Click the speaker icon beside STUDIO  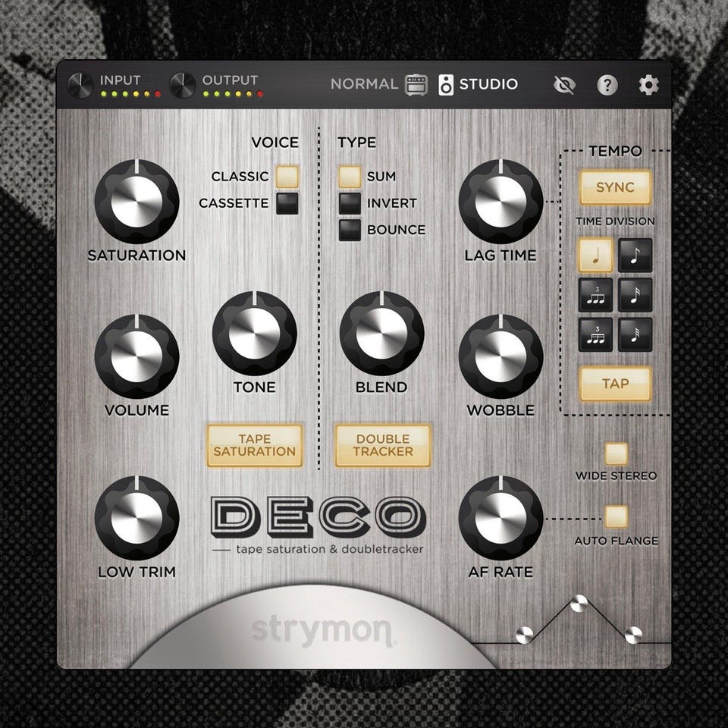446,84
